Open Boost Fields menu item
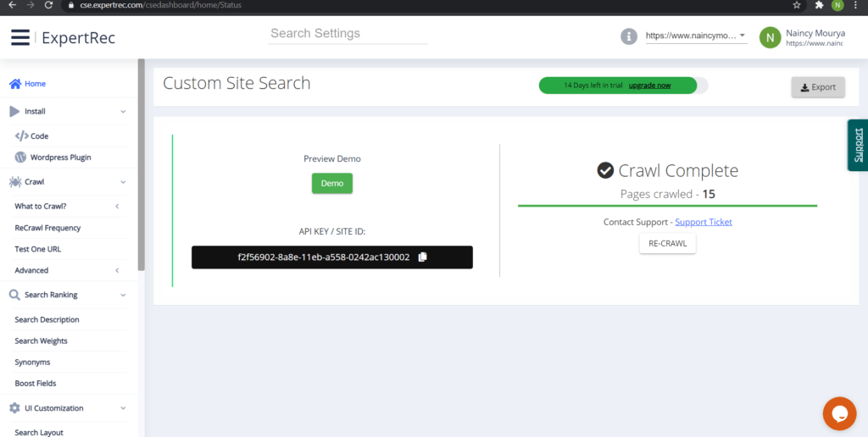Viewport: 868px width, 437px height. [36, 384]
